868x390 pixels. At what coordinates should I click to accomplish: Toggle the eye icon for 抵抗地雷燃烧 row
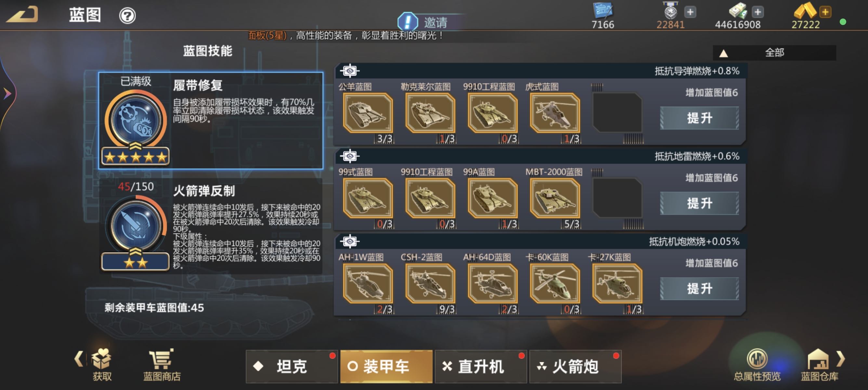tap(350, 156)
